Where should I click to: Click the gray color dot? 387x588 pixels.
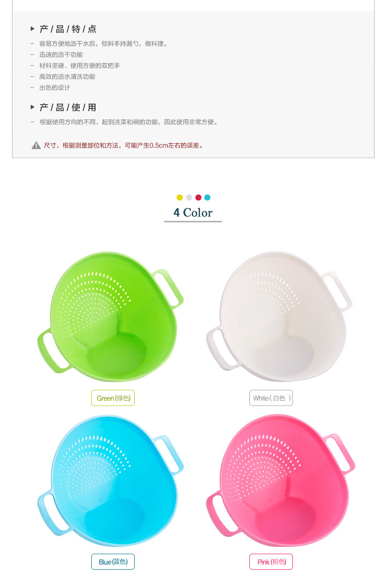(x=189, y=197)
